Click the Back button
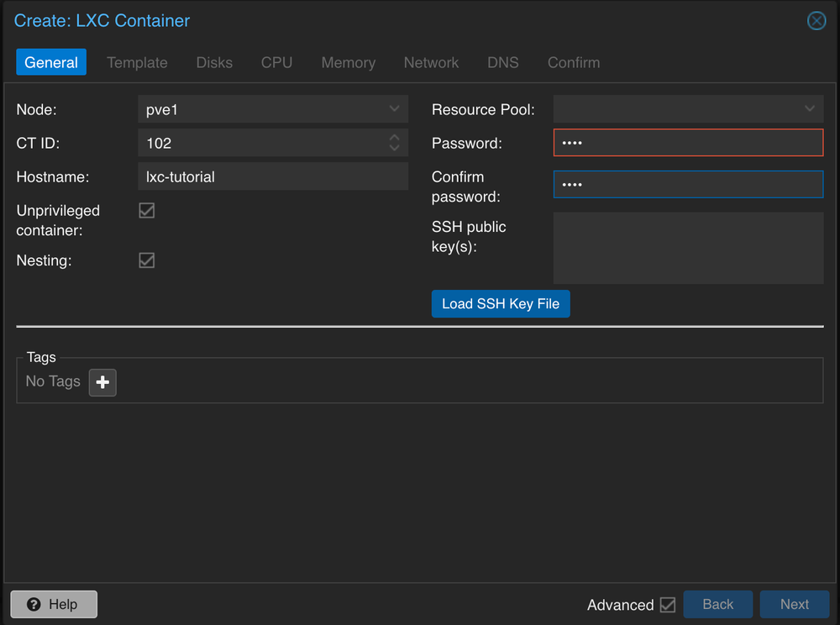Image resolution: width=840 pixels, height=625 pixels. (717, 604)
